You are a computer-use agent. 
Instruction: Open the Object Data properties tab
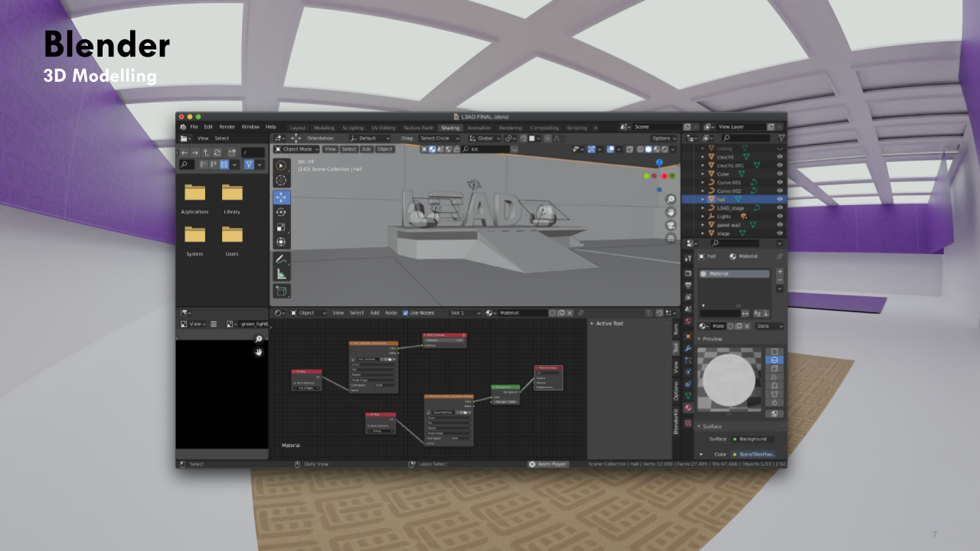click(688, 396)
